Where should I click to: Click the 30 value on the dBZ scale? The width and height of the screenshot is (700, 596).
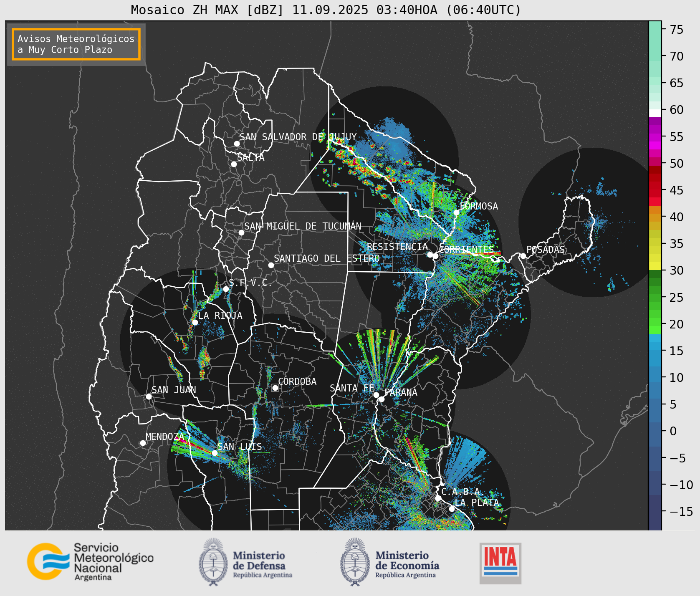tap(677, 270)
